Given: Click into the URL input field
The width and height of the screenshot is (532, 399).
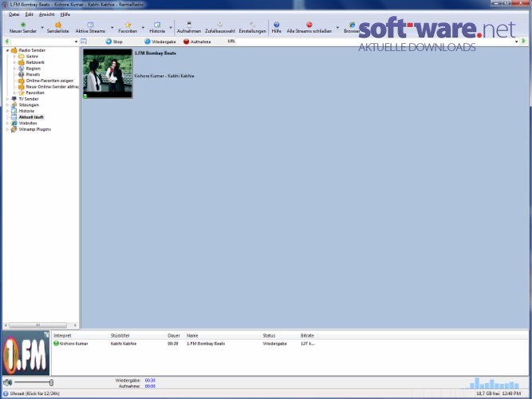Looking at the screenshot, I should tap(375, 41).
